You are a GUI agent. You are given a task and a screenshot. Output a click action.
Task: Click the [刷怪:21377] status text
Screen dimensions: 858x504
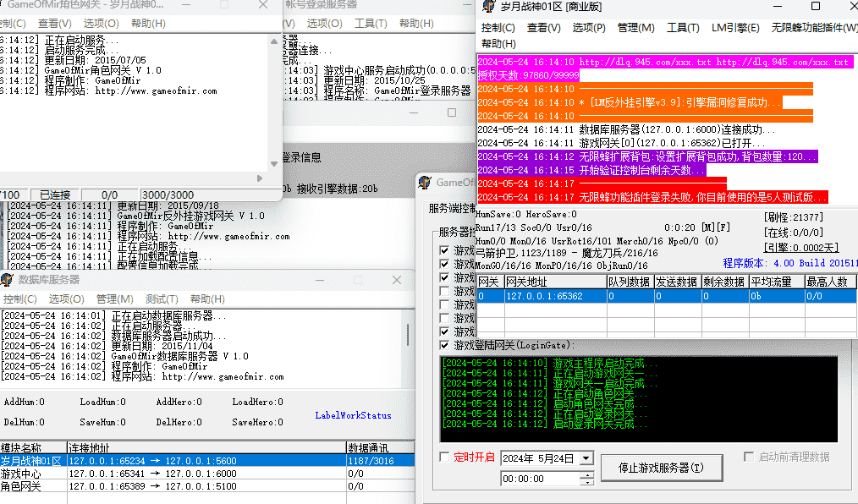point(794,217)
